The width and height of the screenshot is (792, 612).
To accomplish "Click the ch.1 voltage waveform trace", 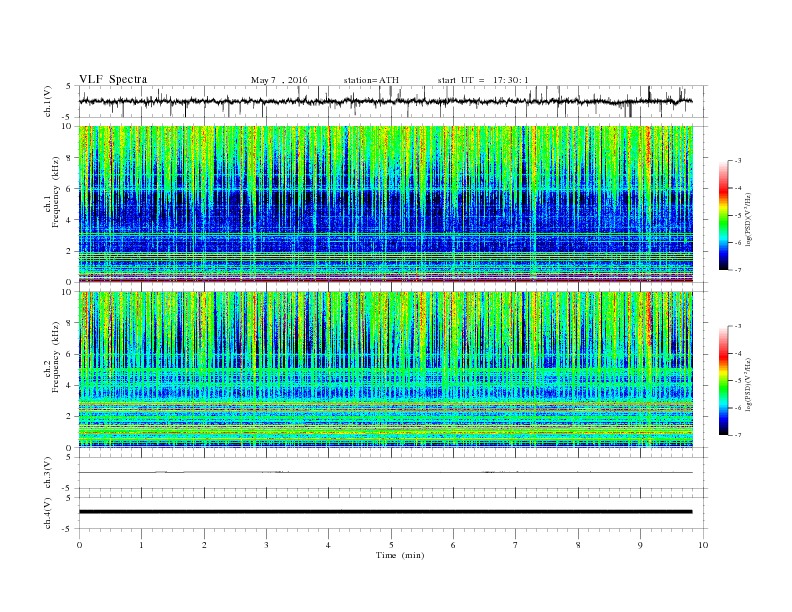I will 385,101.
